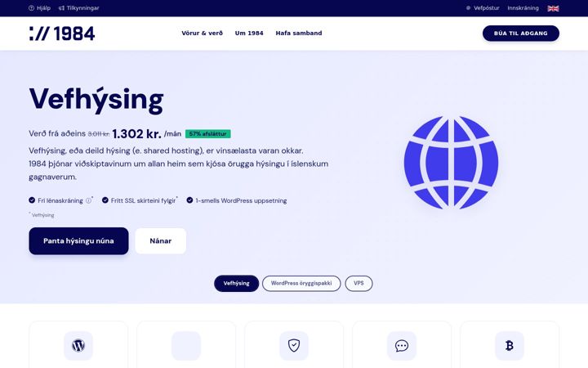This screenshot has width=588, height=368.
Task: Click the WordPress logo card icon
Action: [x=78, y=345]
